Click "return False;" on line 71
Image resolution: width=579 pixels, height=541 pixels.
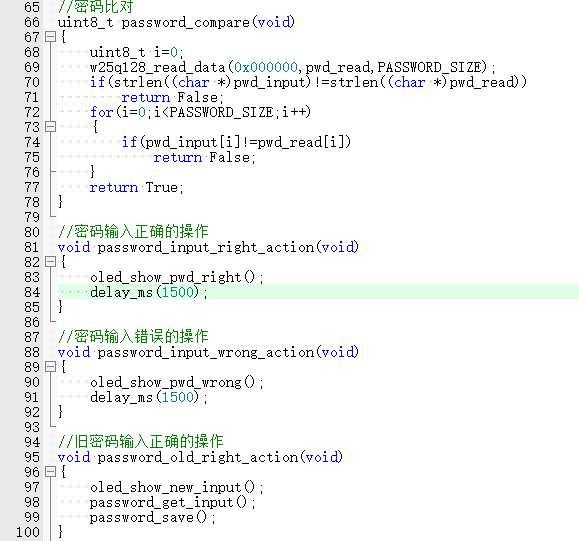172,97
